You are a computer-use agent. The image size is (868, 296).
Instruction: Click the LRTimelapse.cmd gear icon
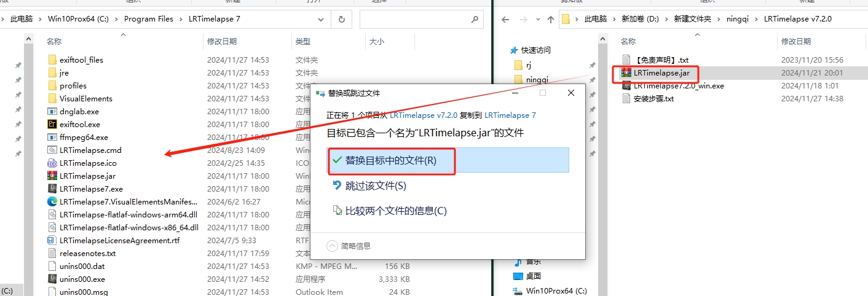coord(52,150)
